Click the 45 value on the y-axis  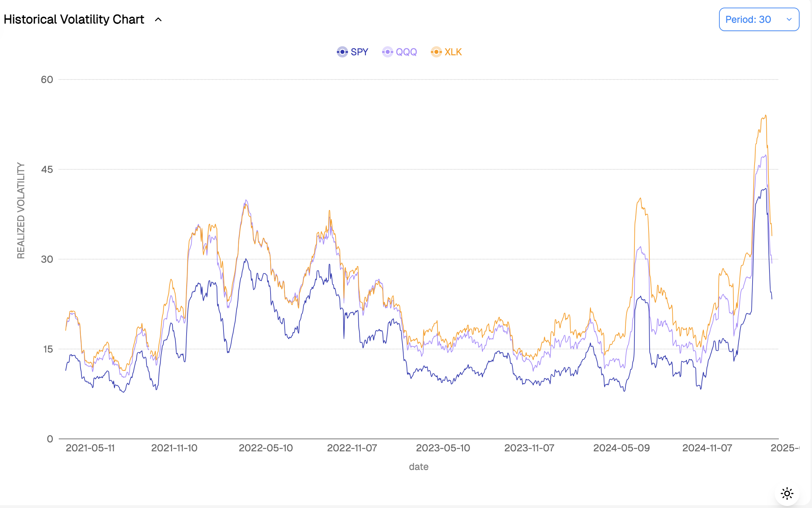click(x=47, y=169)
